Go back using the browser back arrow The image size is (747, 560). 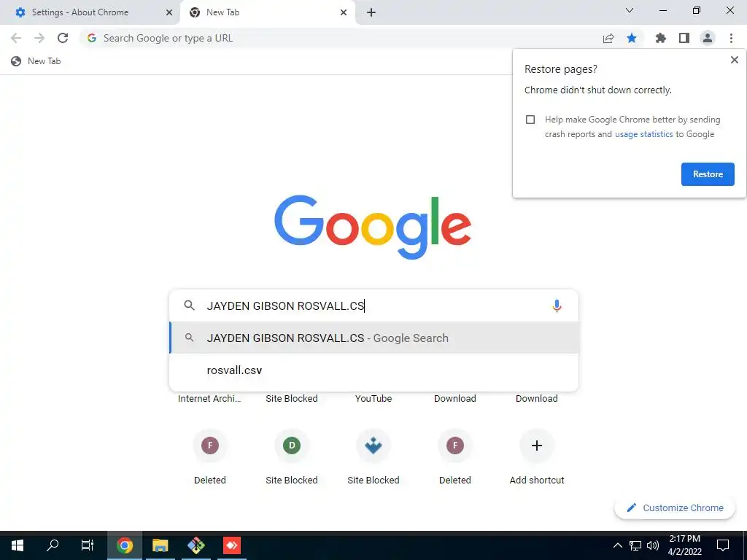click(x=16, y=38)
